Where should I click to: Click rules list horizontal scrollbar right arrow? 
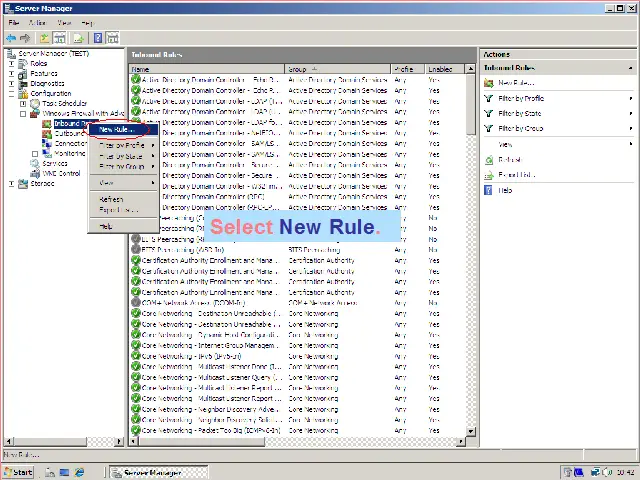[461, 441]
